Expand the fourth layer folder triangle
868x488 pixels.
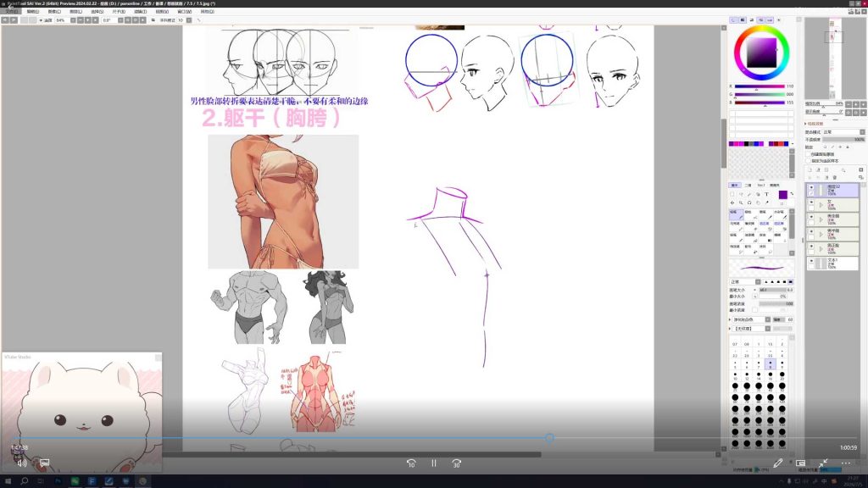[x=821, y=234]
